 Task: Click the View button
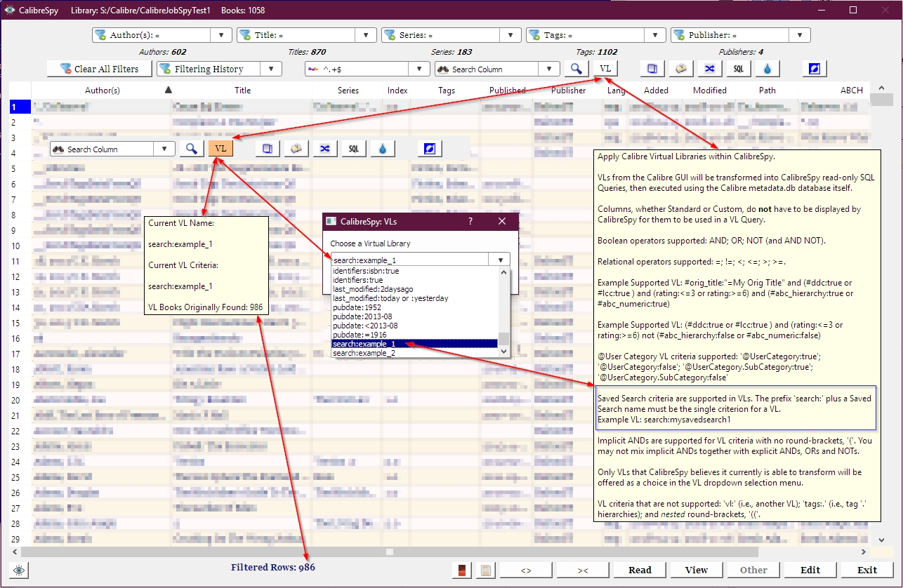(697, 570)
